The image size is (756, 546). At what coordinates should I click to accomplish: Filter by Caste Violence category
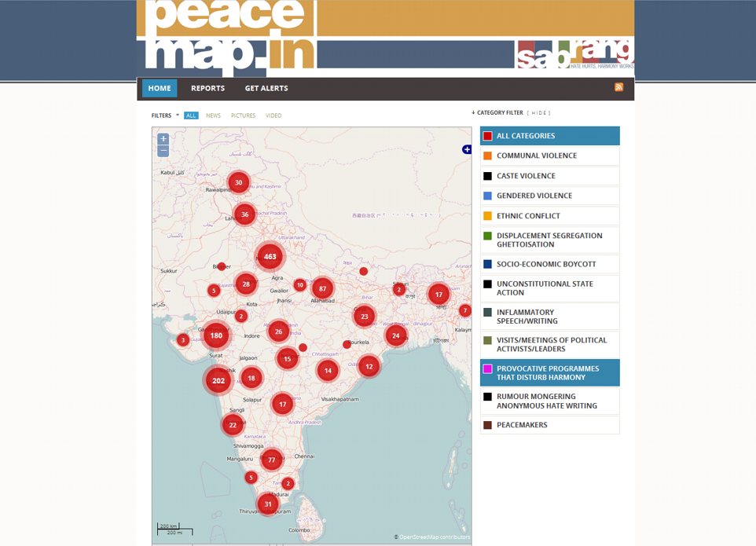pos(549,176)
